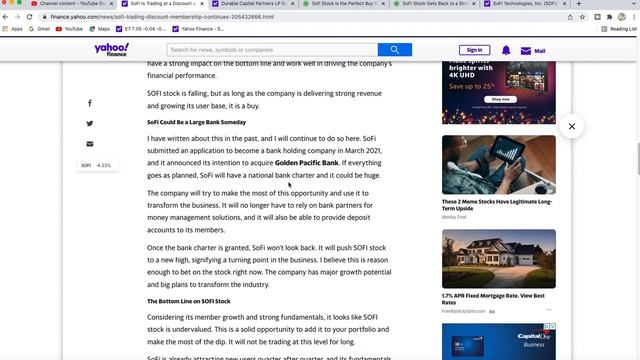Close the article with the X button
Screen dimensions: 640x360
[572, 127]
